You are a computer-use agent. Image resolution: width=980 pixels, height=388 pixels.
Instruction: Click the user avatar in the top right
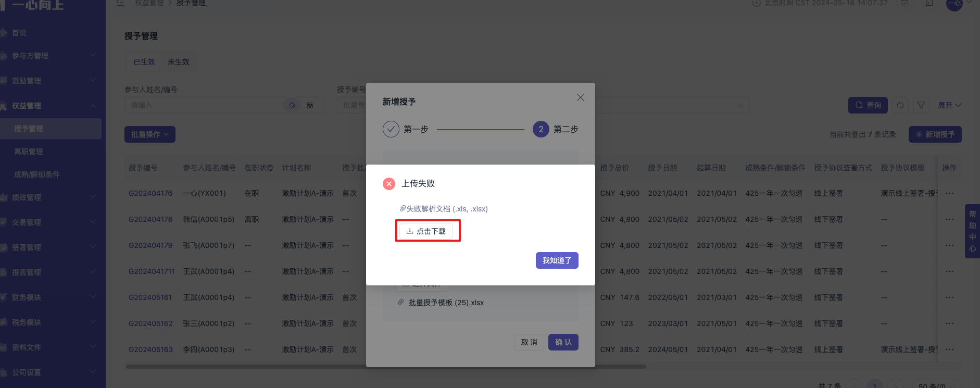pos(954,3)
